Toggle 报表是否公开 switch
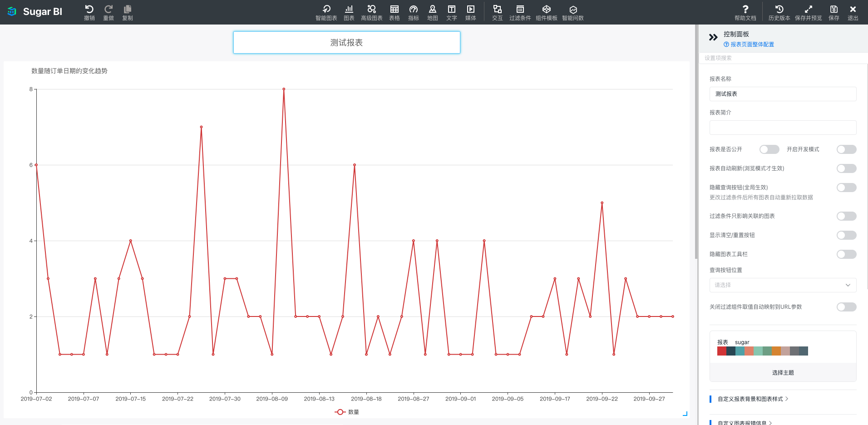This screenshot has width=868, height=425. point(769,149)
